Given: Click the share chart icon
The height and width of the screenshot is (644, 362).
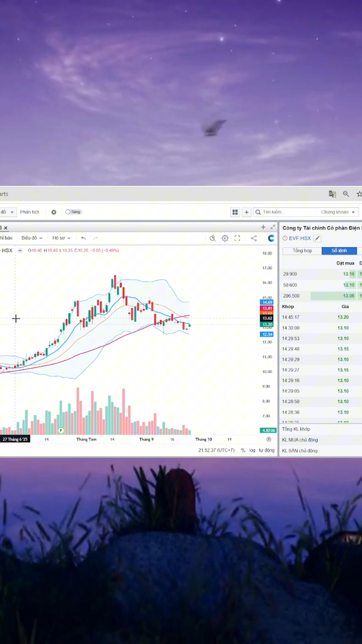Looking at the screenshot, I should coord(254,238).
